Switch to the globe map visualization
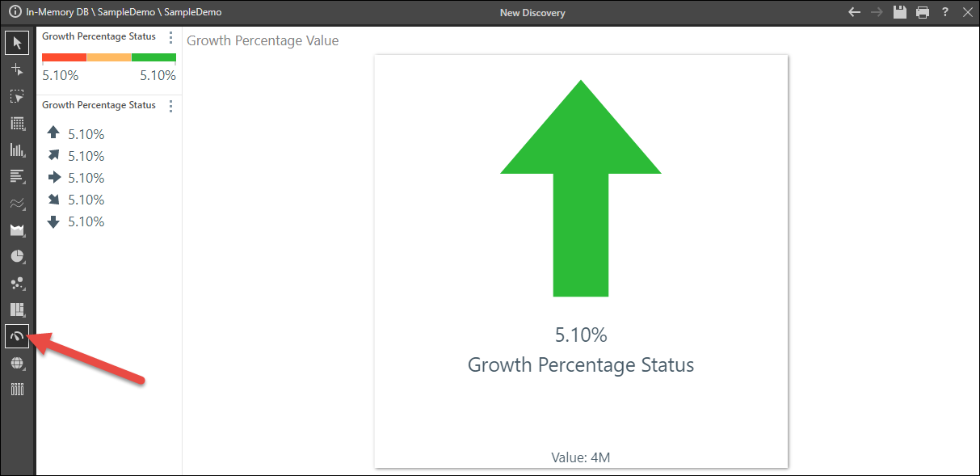 [17, 363]
